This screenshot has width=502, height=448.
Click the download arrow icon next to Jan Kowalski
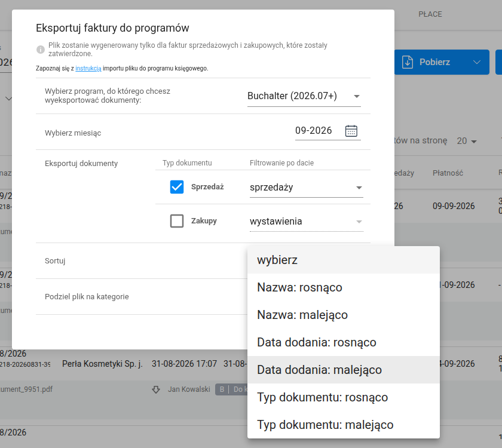click(x=156, y=389)
